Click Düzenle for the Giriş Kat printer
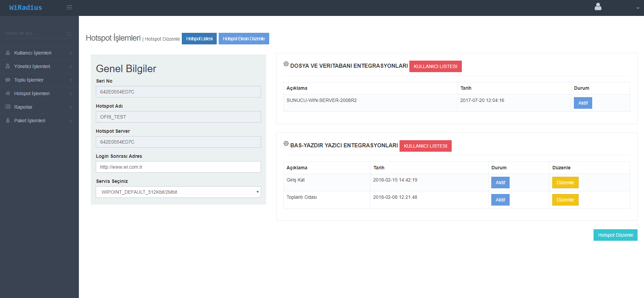This screenshot has height=298, width=644. pyautogui.click(x=565, y=183)
